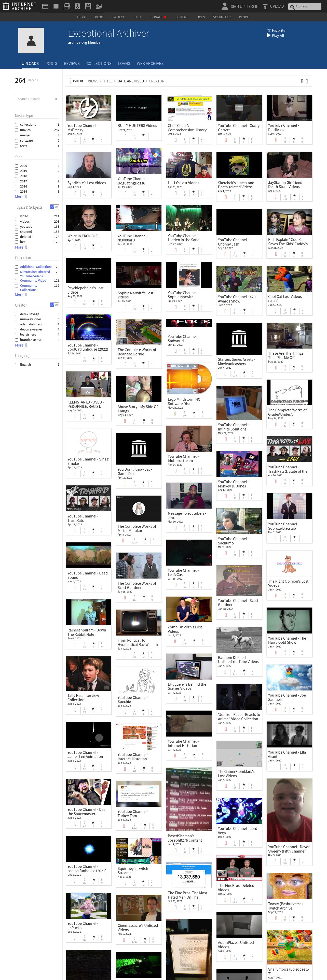Open the Video film-strip icon

pos(67,6)
